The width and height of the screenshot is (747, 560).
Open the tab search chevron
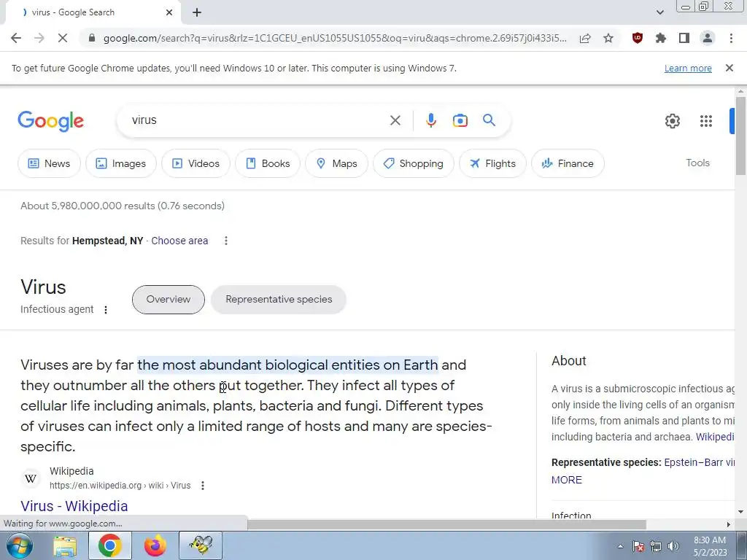point(659,12)
